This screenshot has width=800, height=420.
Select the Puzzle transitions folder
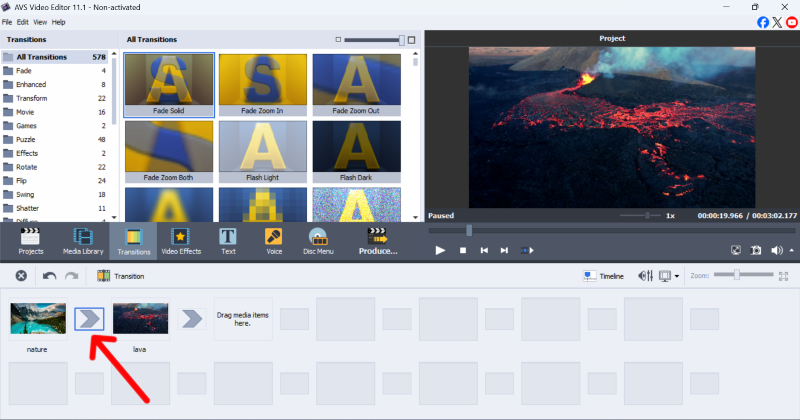(x=28, y=140)
